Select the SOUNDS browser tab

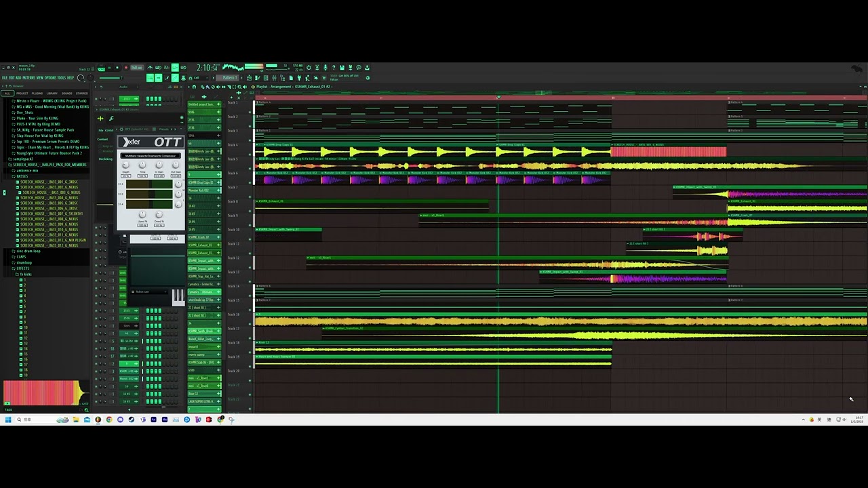tap(67, 93)
